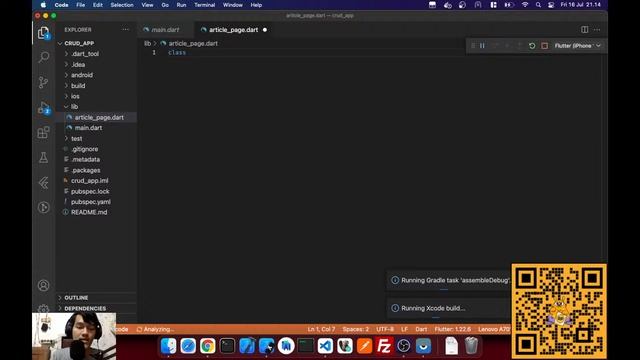This screenshot has width=640, height=360.
Task: Open the Go menu
Action: tap(165, 5)
